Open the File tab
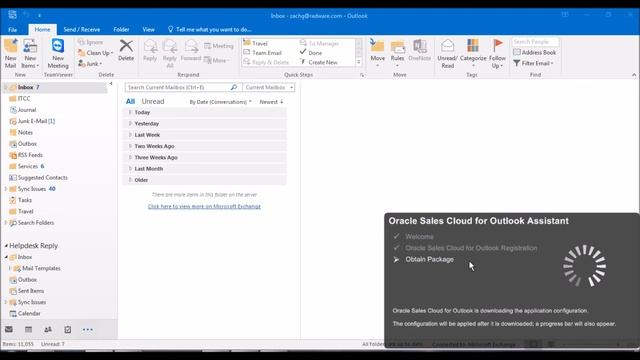The width and height of the screenshot is (640, 360). tap(13, 29)
